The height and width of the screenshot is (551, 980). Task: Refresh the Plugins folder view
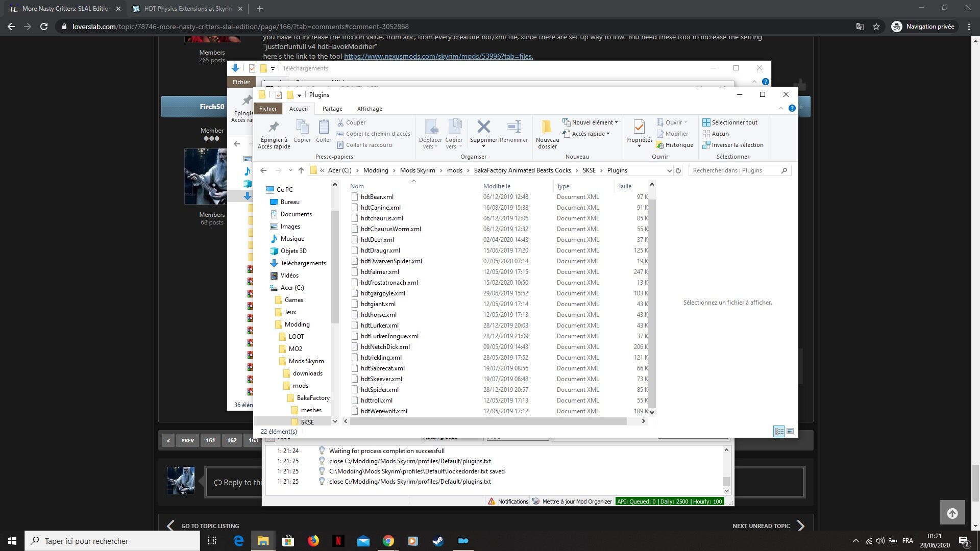(x=678, y=170)
